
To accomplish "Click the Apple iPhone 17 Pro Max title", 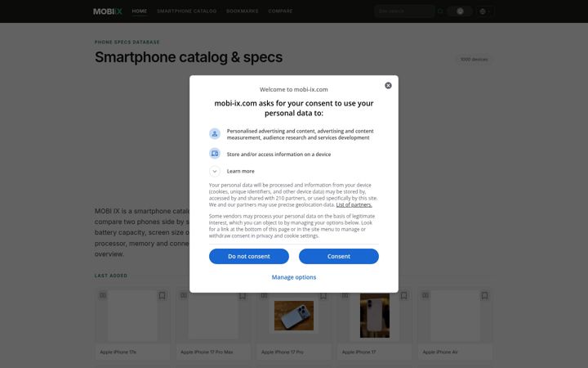I will point(207,352).
